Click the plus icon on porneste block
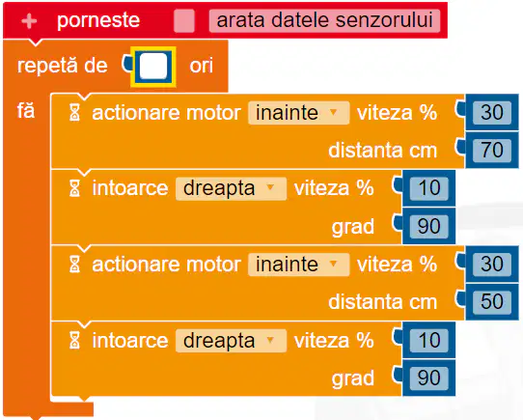523x420 pixels. tap(29, 21)
